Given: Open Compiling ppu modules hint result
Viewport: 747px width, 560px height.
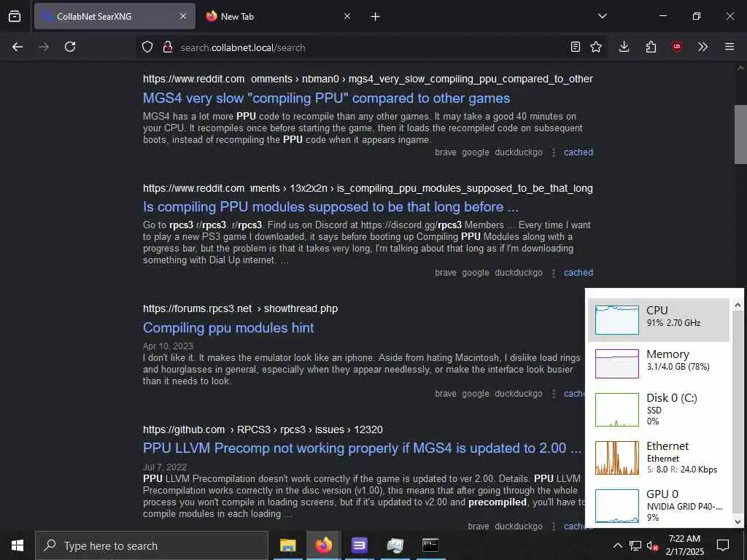Looking at the screenshot, I should [x=228, y=327].
